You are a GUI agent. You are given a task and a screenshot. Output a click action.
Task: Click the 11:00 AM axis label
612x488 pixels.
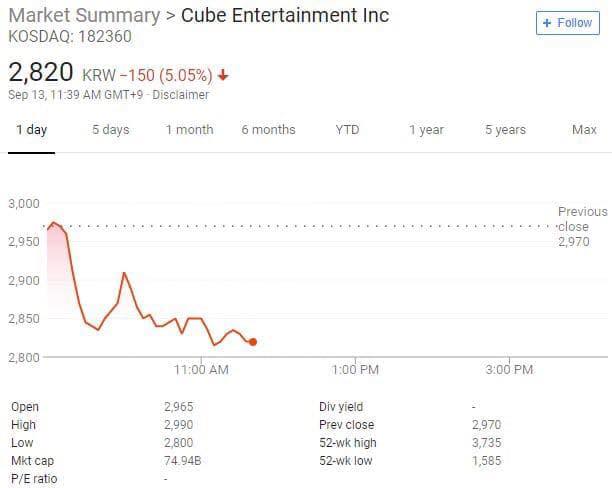point(202,370)
